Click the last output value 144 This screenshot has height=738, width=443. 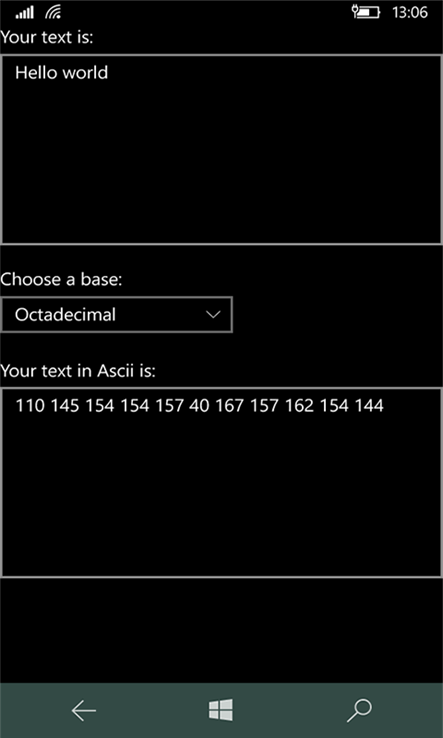click(x=369, y=405)
